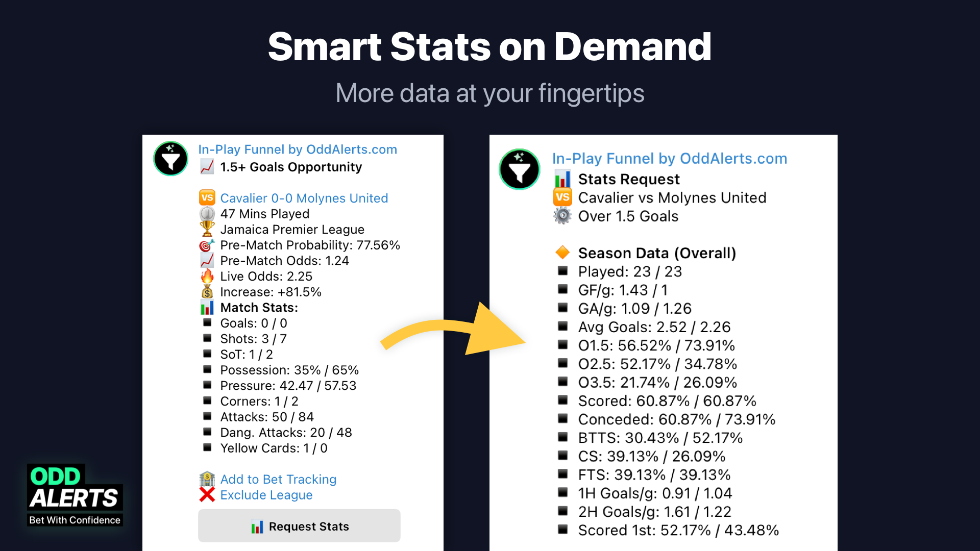Click the orange diamond beside Season Data
The width and height of the screenshot is (980, 551).
(562, 253)
